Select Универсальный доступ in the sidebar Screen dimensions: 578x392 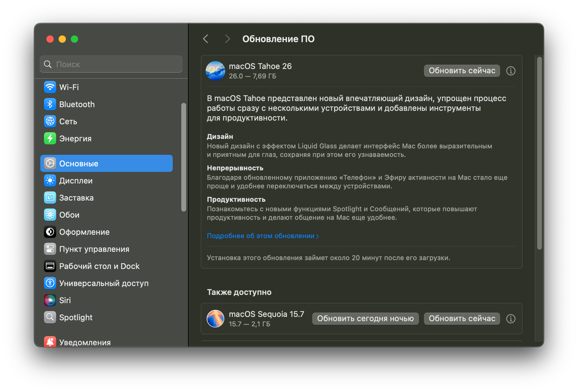[107, 283]
